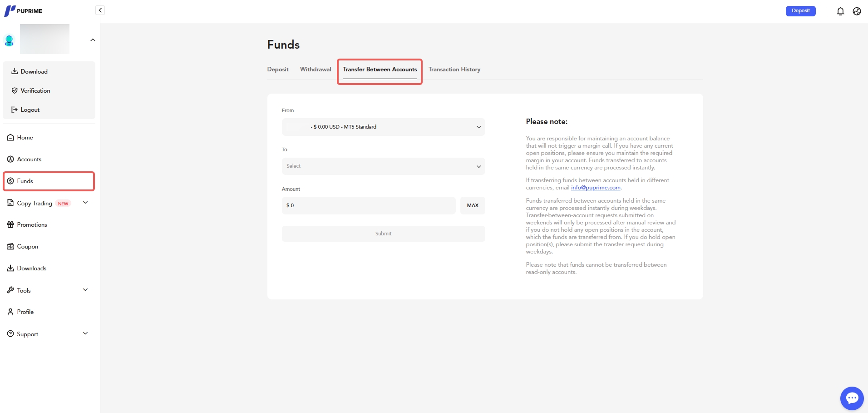The width and height of the screenshot is (868, 413).
Task: Open the live chat bubble
Action: point(852,398)
